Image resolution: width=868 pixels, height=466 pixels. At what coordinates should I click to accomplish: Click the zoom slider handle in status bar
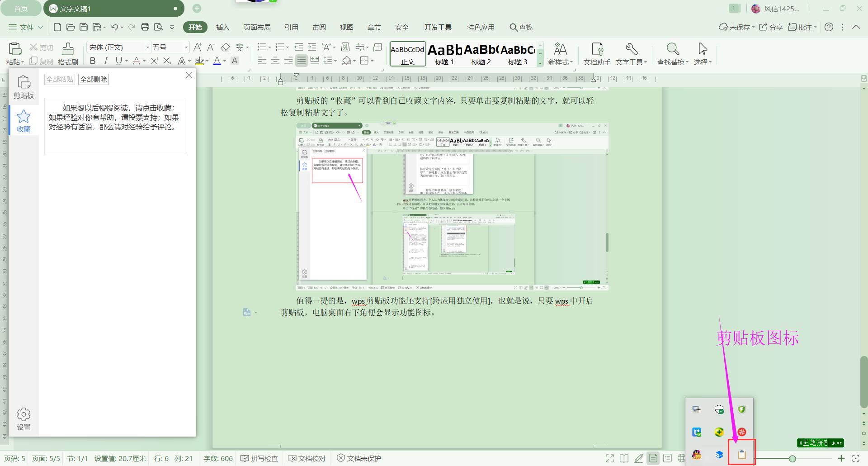[792, 458]
